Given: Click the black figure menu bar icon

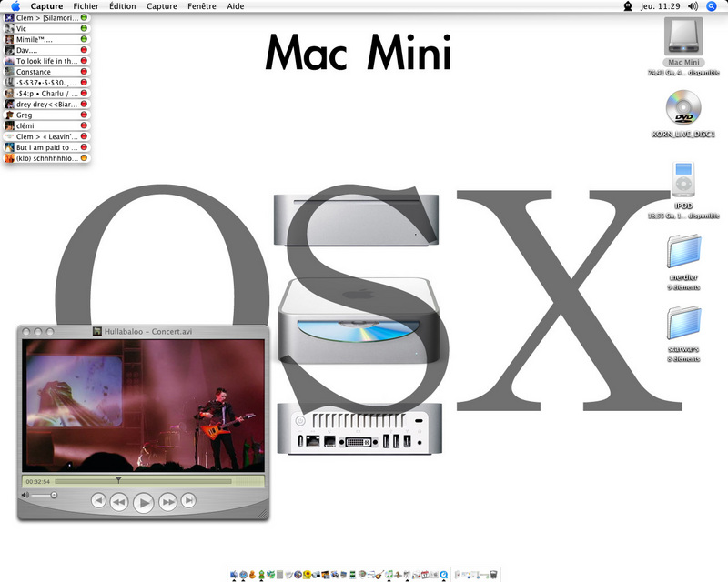Looking at the screenshot, I should [x=628, y=6].
